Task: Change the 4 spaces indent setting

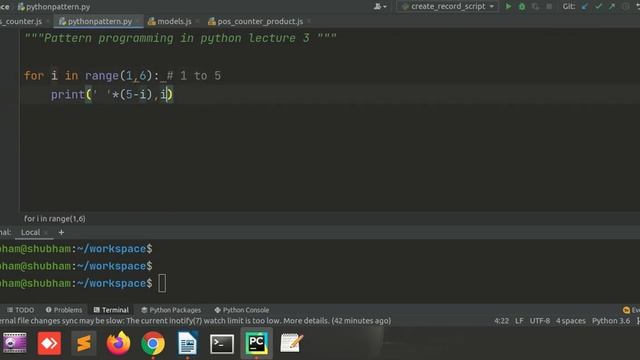Action: (571, 321)
